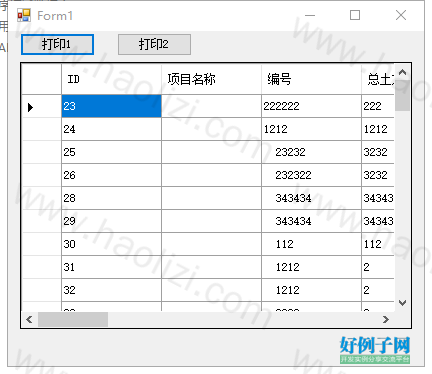Click empty 项目名称 cell in row 26
The width and height of the screenshot is (432, 374).
tap(211, 175)
